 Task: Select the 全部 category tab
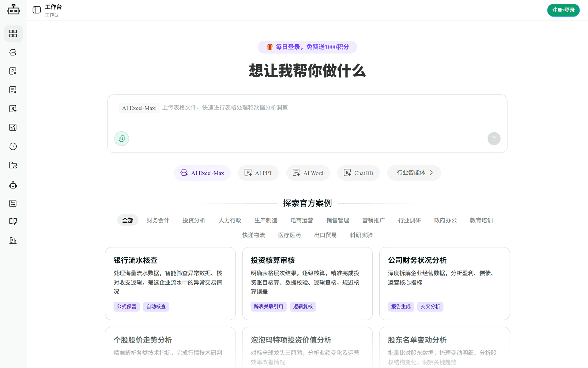pyautogui.click(x=128, y=220)
